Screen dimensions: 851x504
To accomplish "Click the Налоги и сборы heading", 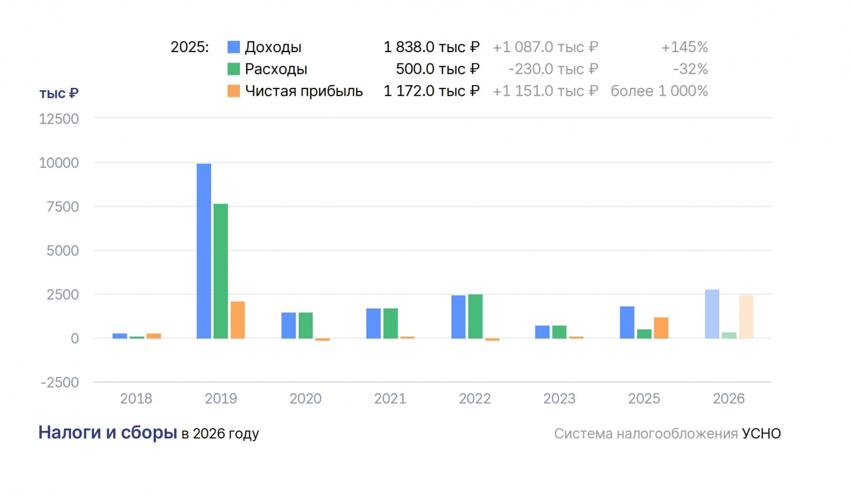I will coord(108,433).
